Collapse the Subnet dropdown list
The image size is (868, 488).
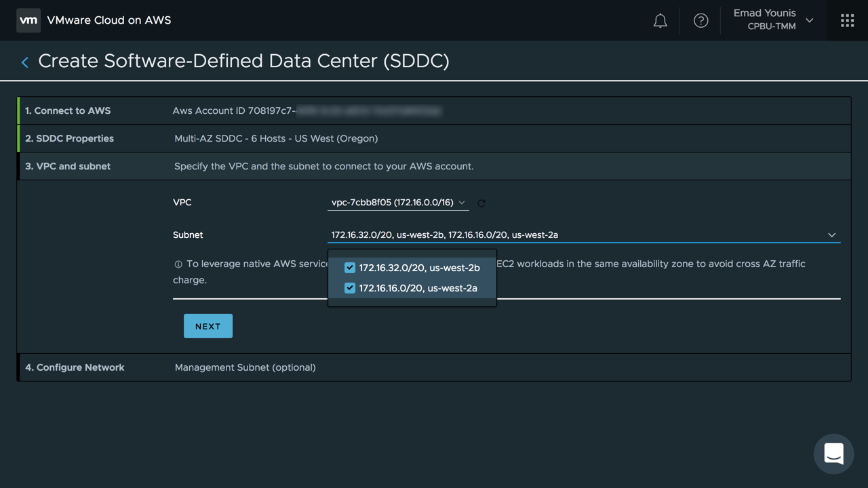pos(831,235)
